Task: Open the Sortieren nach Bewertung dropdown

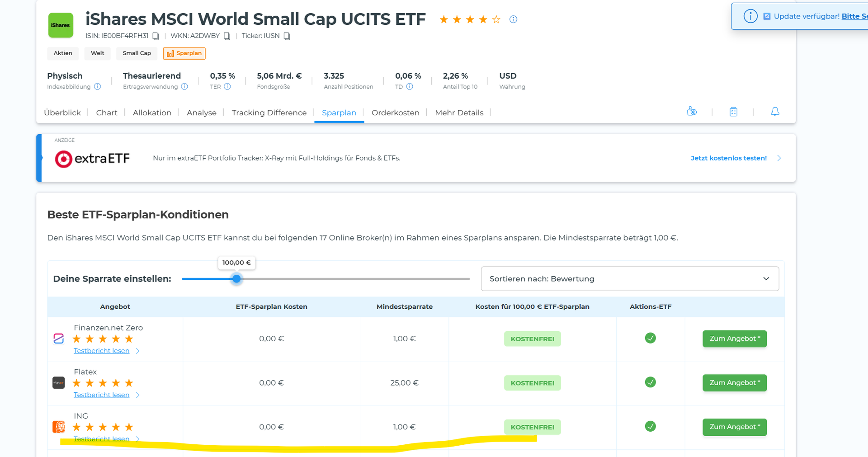Action: tap(630, 279)
